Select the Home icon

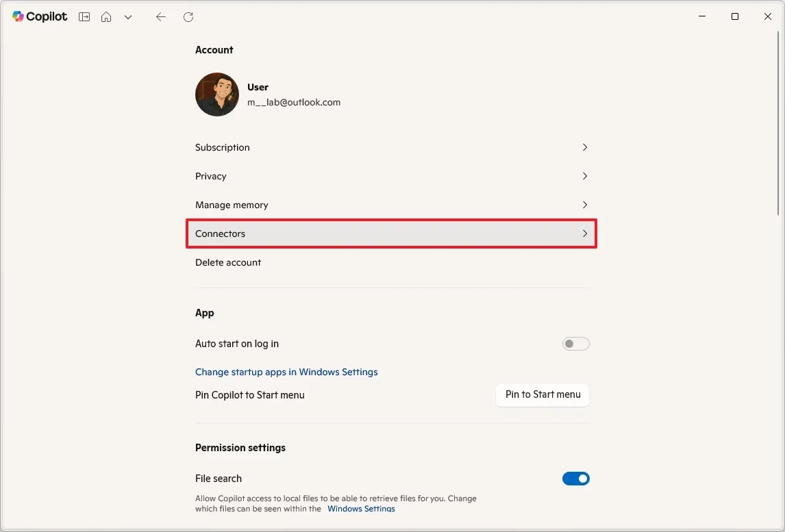coord(106,16)
